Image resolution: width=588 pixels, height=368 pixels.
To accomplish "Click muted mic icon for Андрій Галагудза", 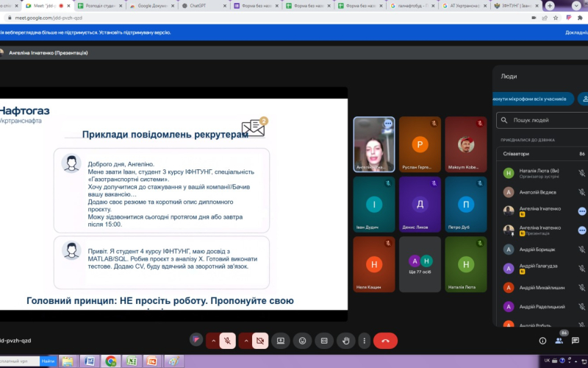I will coord(581,269).
